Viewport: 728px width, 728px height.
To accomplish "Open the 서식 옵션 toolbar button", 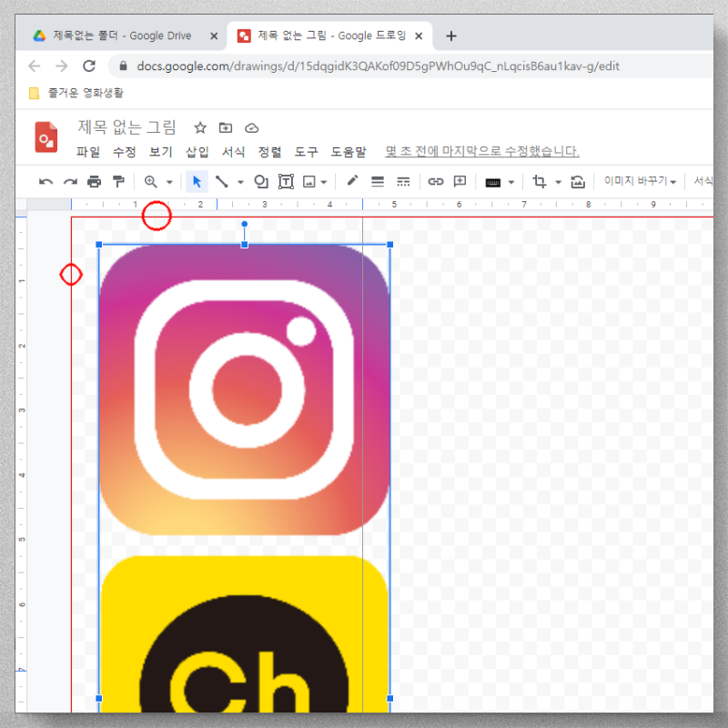I will tap(703, 181).
